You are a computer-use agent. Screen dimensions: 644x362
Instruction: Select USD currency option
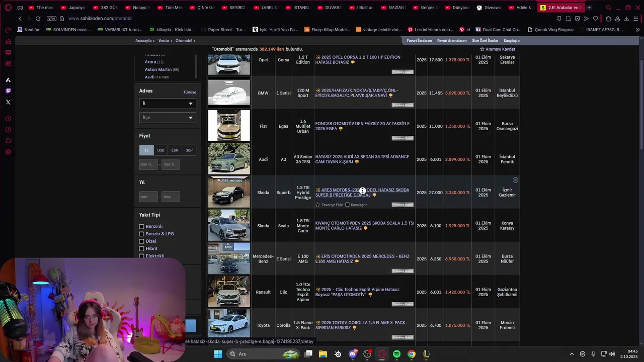pos(160,150)
